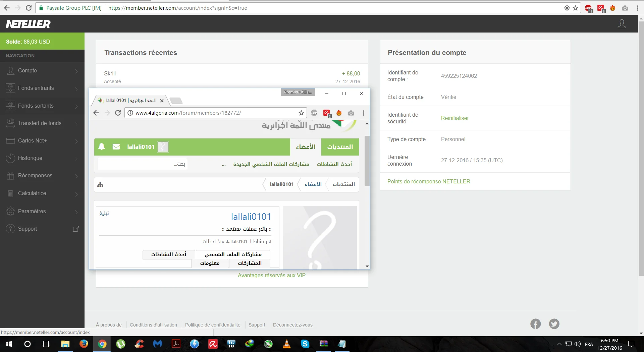Image resolution: width=644 pixels, height=352 pixels.
Task: Click the camera extension icon in main window
Action: (625, 8)
